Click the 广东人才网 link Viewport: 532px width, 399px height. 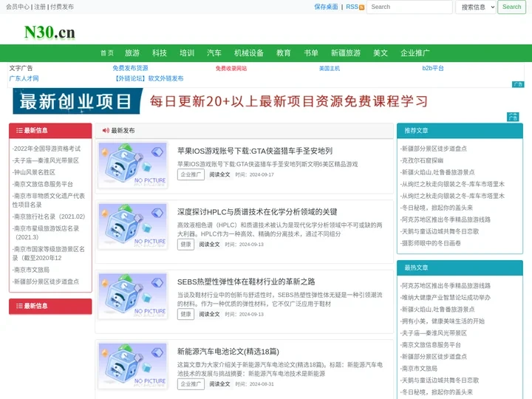coord(24,78)
